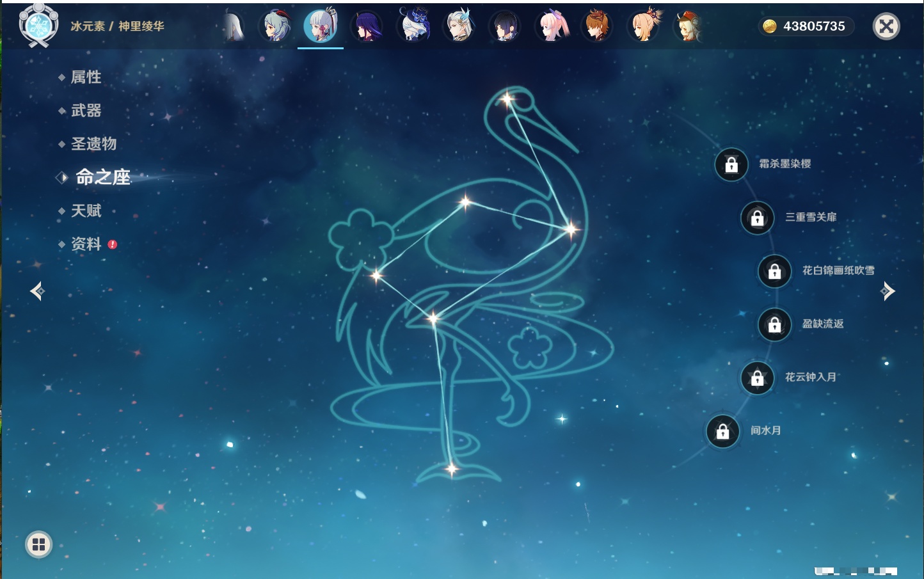
Task: Open the 属性 attributes menu
Action: (86, 77)
